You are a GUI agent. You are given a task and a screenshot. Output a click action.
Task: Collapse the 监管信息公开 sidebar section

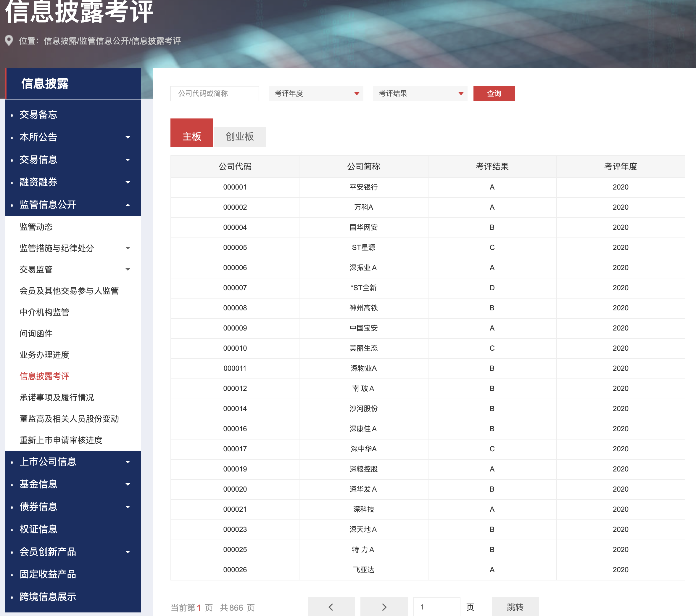128,205
